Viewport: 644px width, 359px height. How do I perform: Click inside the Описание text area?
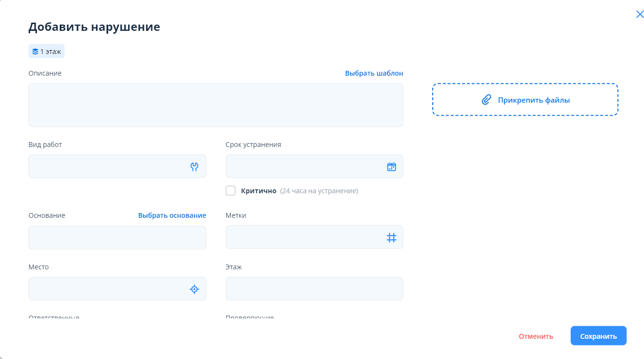(x=216, y=105)
